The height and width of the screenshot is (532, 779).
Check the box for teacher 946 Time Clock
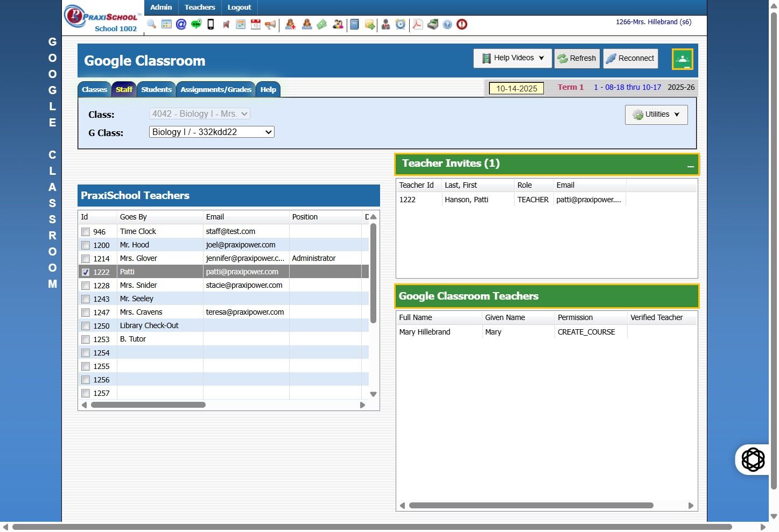(86, 232)
